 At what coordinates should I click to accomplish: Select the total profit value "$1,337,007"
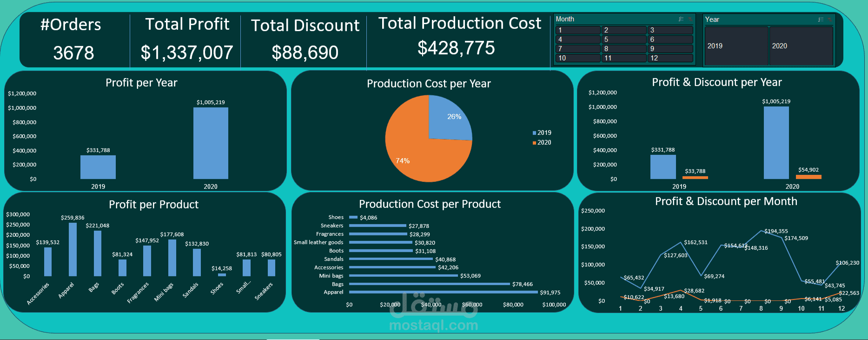click(x=187, y=53)
